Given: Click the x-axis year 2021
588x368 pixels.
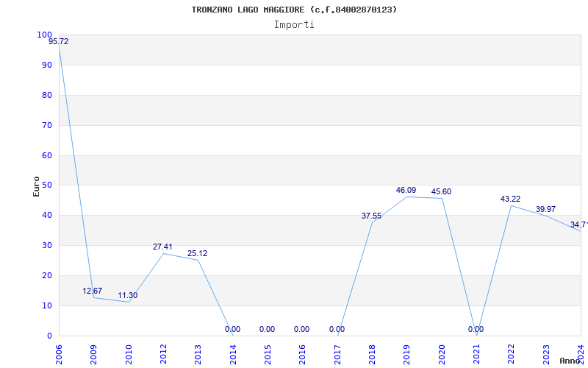Looking at the screenshot, I should [476, 355].
